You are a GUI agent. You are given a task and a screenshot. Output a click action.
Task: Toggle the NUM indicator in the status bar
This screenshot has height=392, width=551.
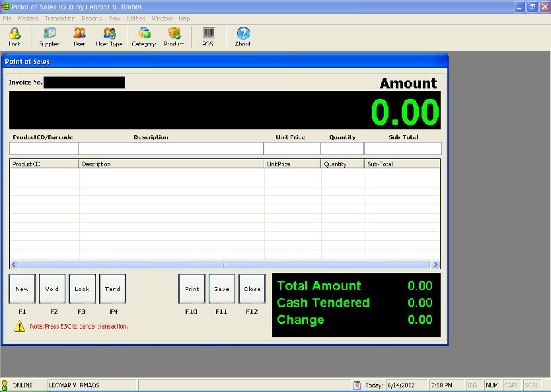(492, 384)
